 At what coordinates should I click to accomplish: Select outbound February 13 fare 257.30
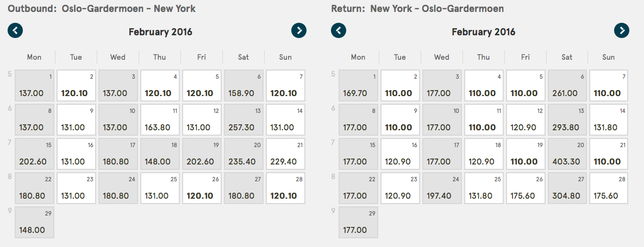[x=243, y=119]
